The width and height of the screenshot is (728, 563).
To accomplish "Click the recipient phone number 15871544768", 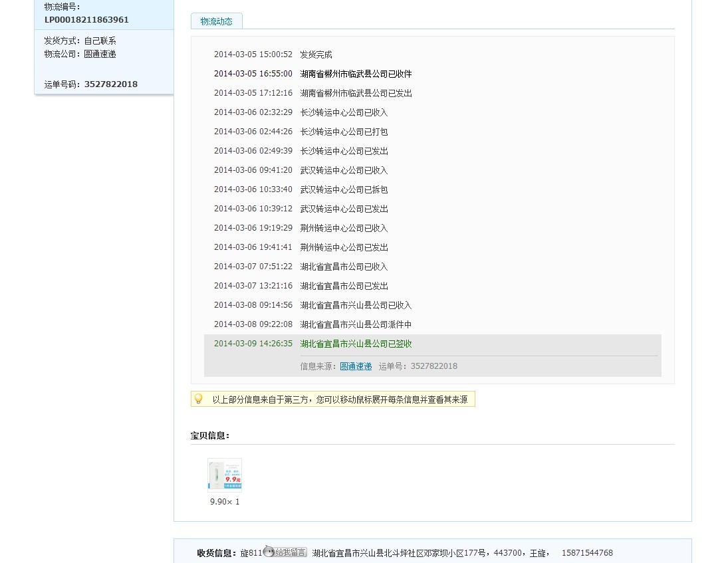I will point(587,553).
